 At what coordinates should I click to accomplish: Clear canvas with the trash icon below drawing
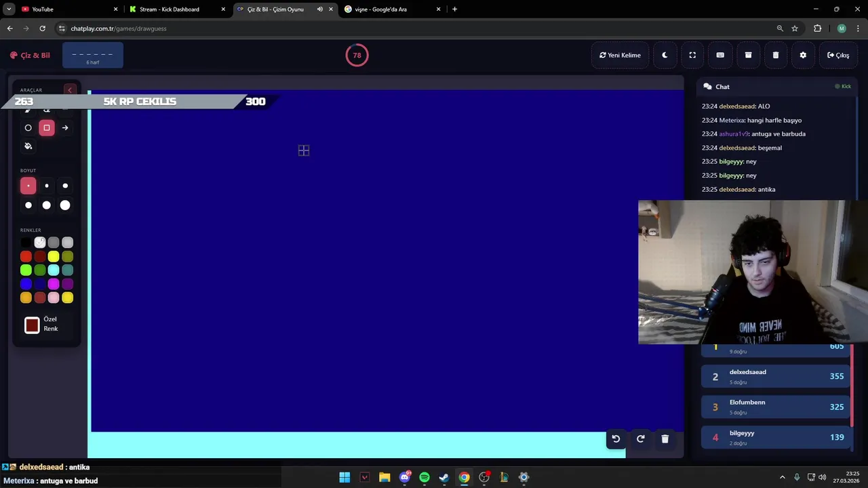click(665, 439)
